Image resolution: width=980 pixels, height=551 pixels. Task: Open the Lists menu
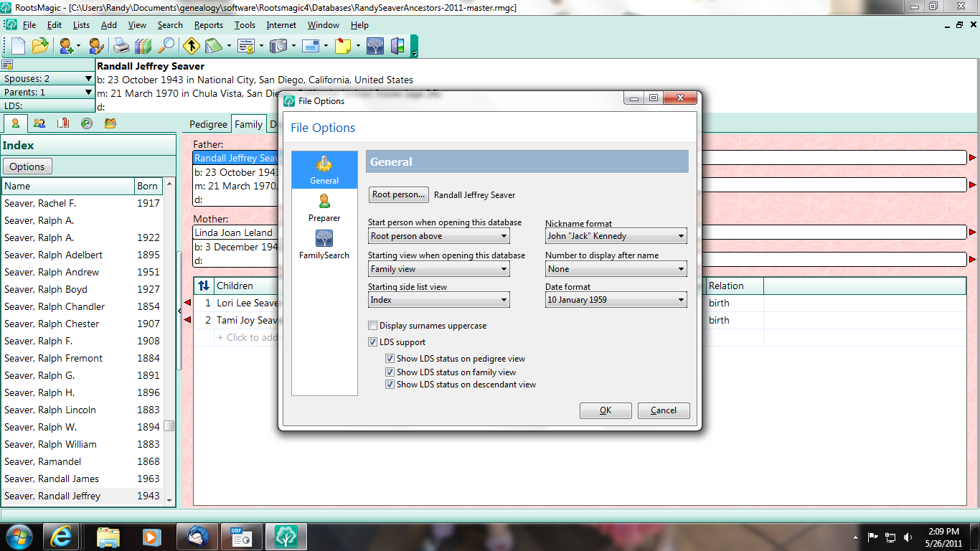tap(82, 25)
